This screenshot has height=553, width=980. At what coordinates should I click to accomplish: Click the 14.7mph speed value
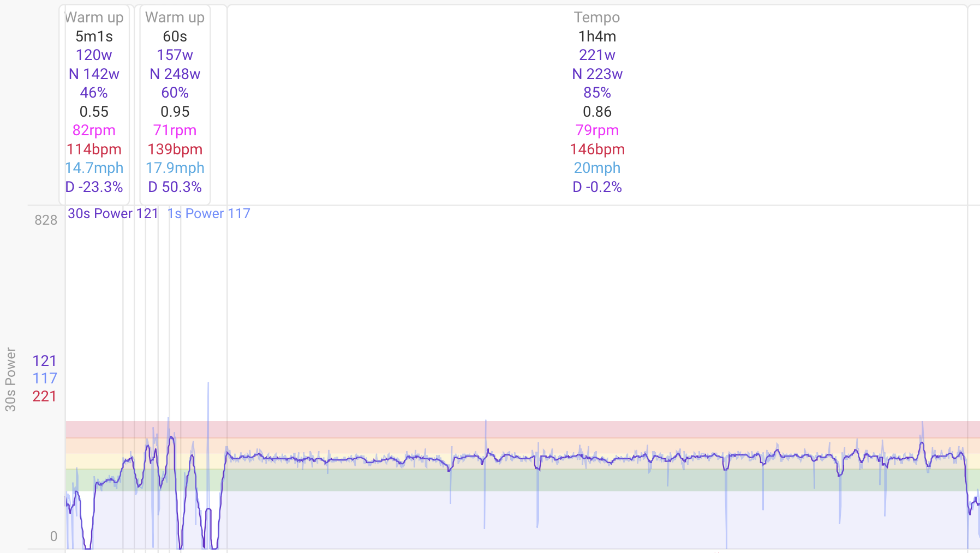94,168
